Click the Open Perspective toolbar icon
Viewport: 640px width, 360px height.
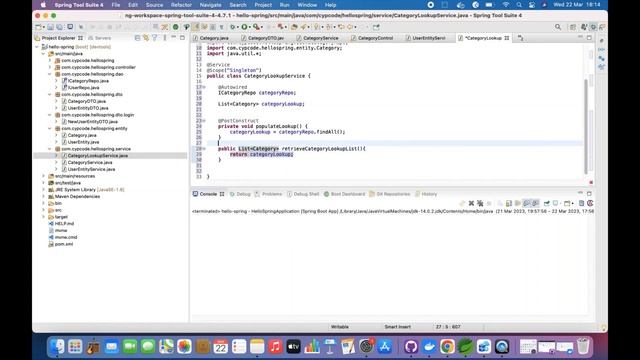point(573,27)
